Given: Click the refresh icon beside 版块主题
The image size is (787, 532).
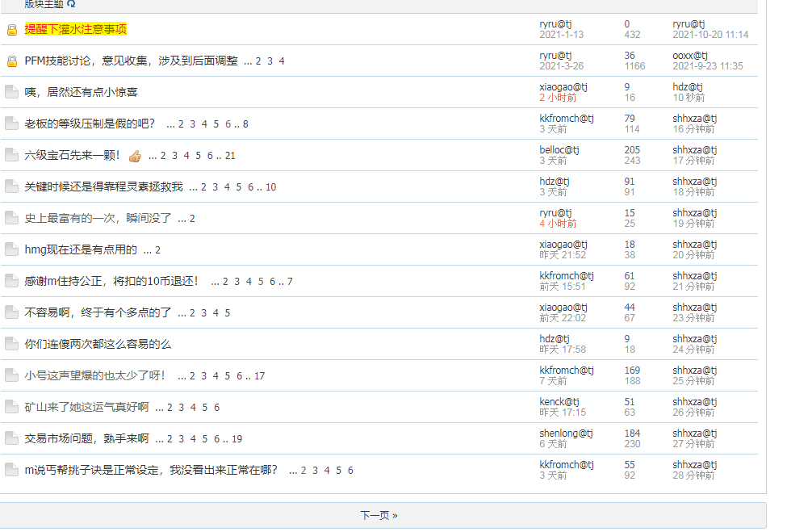Looking at the screenshot, I should (x=71, y=3).
